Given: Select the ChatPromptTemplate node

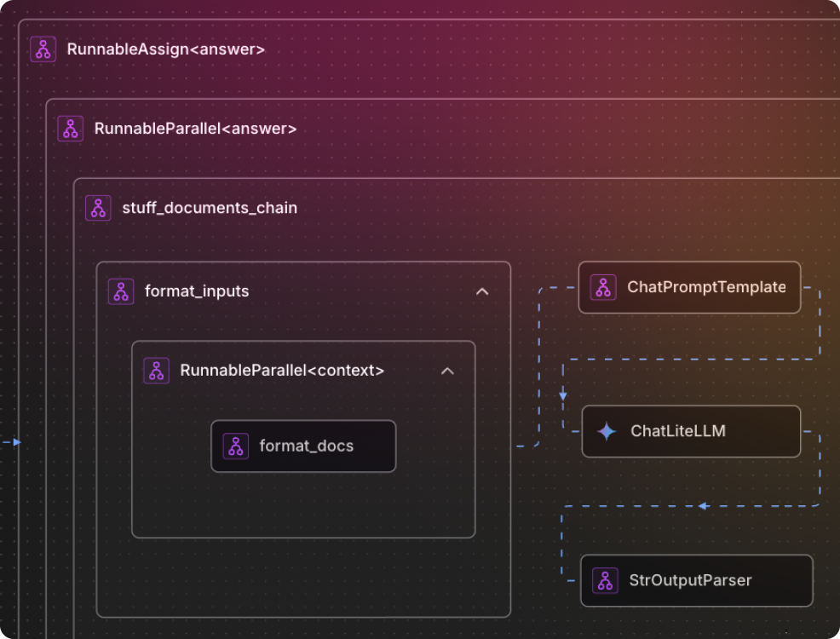Looking at the screenshot, I should 690,287.
